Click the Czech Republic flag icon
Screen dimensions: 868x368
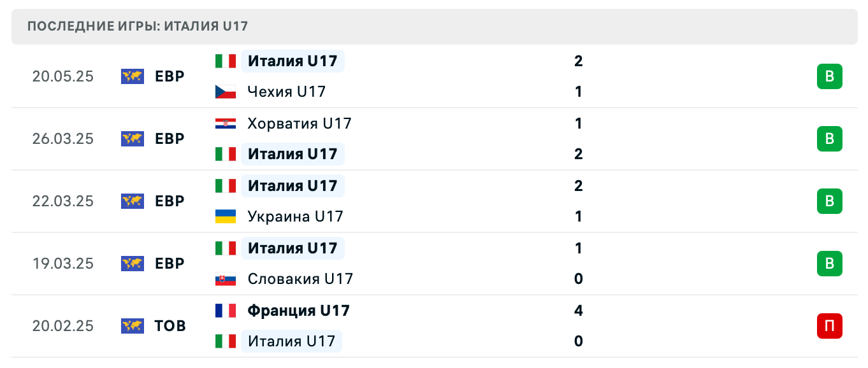[226, 92]
